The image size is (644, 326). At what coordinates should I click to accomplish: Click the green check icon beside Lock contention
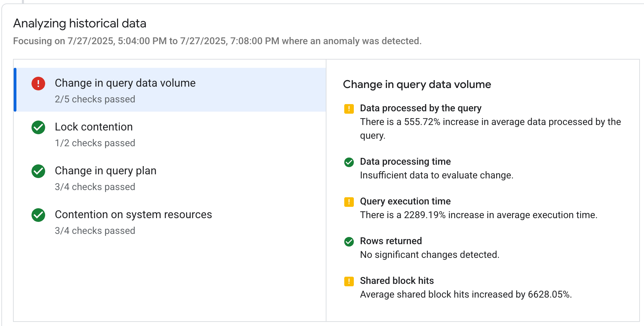pos(38,127)
